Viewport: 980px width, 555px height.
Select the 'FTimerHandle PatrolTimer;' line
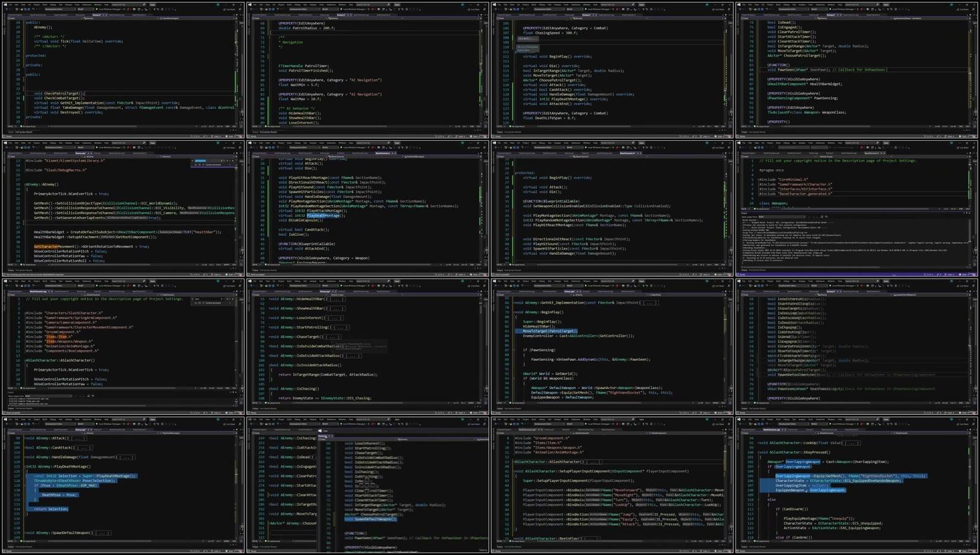(x=304, y=66)
